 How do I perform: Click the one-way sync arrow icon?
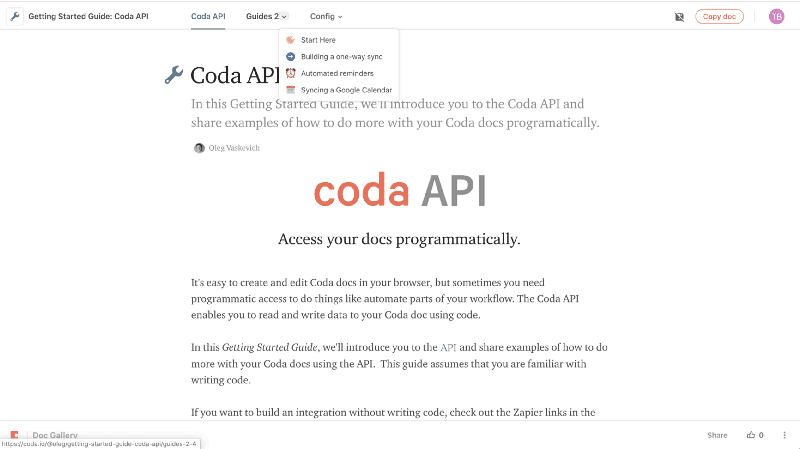pos(290,57)
